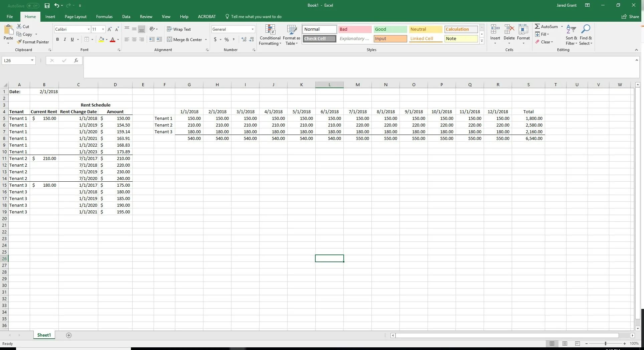Click the Align Right icon
Viewport: 644px width, 350px height.
coord(142,39)
